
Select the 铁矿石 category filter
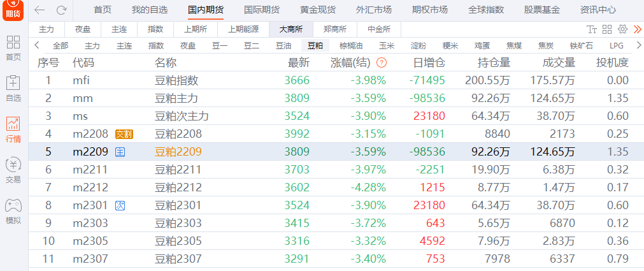[x=581, y=45]
